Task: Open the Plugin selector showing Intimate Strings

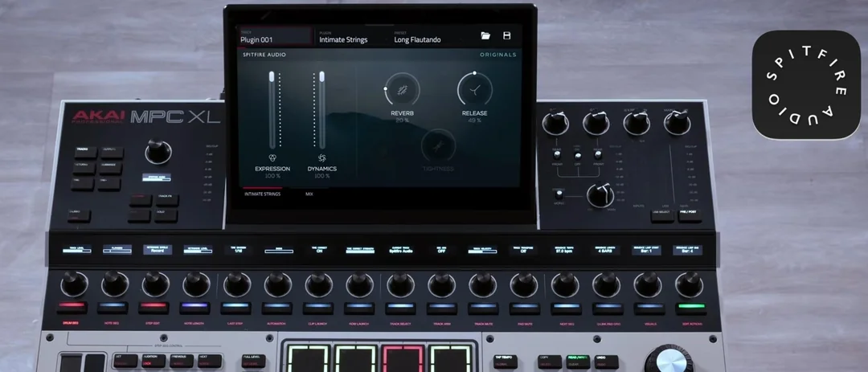Action: click(x=350, y=36)
